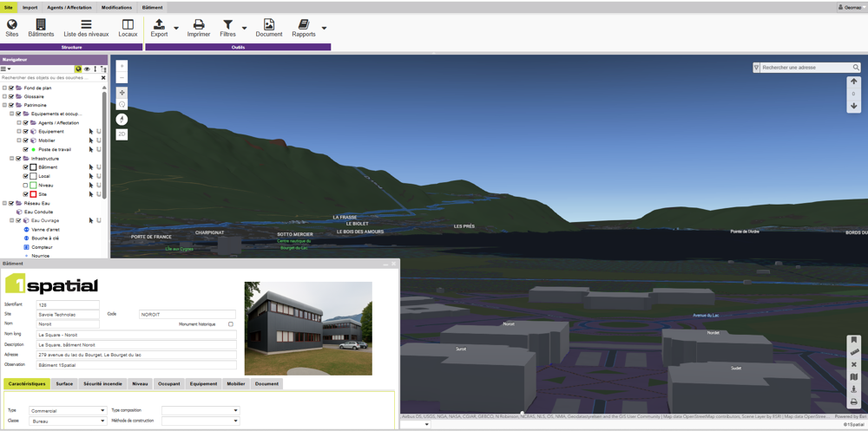Click the Locaux button
This screenshot has height=431, width=868.
pyautogui.click(x=128, y=28)
